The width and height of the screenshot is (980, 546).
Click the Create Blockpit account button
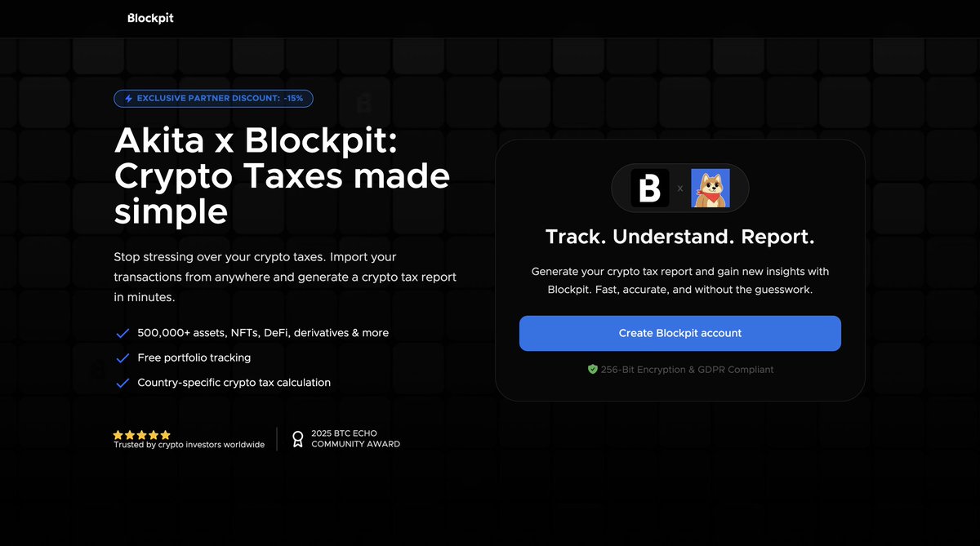[x=680, y=333]
